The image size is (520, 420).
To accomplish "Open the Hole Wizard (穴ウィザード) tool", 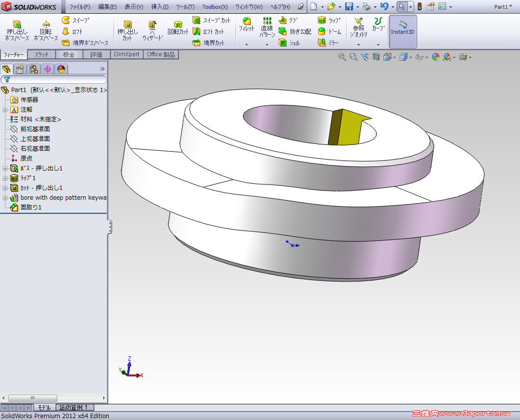I will point(152,30).
